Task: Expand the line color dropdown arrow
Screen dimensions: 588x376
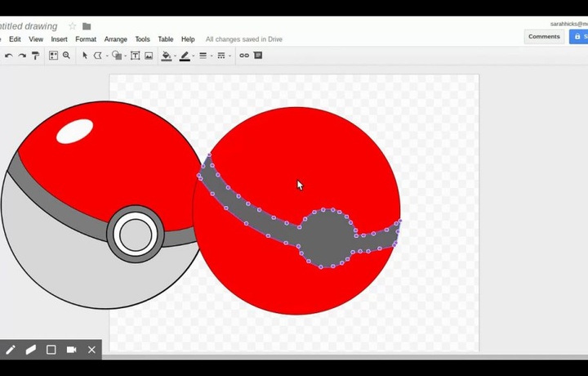Action: click(x=194, y=56)
